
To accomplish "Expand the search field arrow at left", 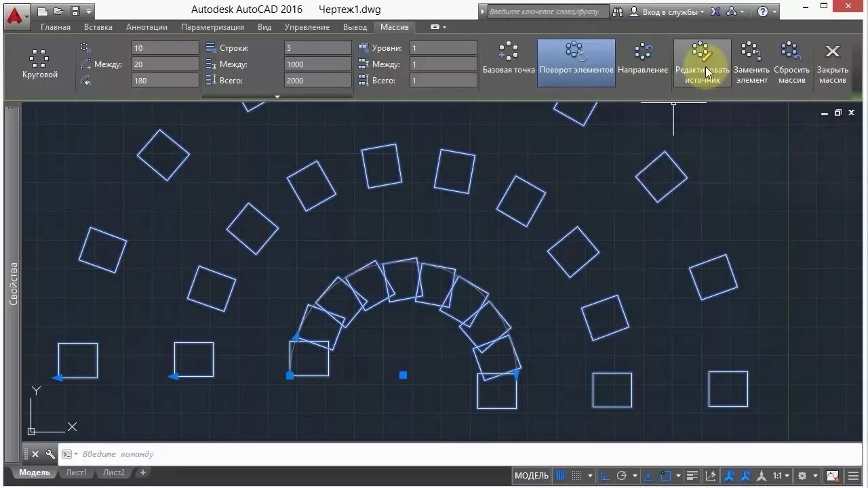I will click(483, 12).
